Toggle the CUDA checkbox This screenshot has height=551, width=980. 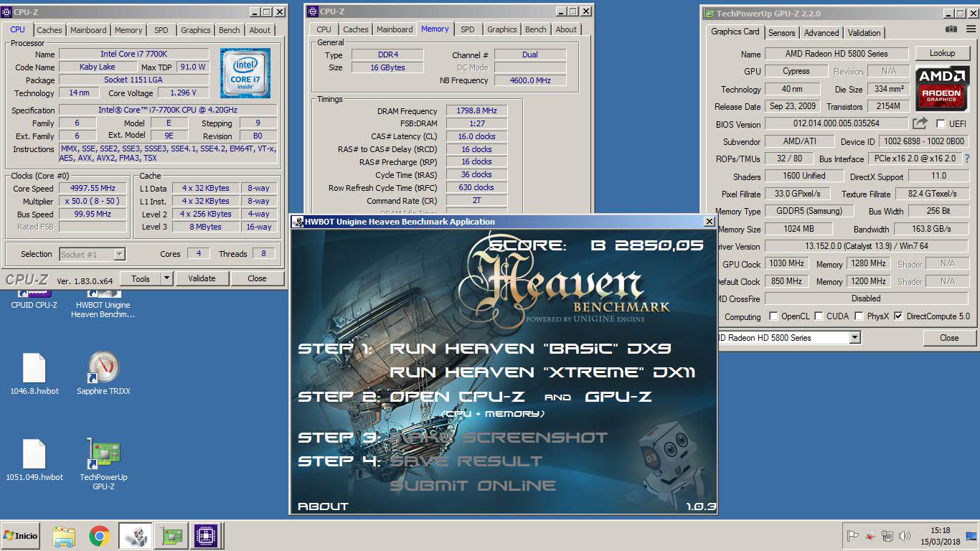pos(819,316)
